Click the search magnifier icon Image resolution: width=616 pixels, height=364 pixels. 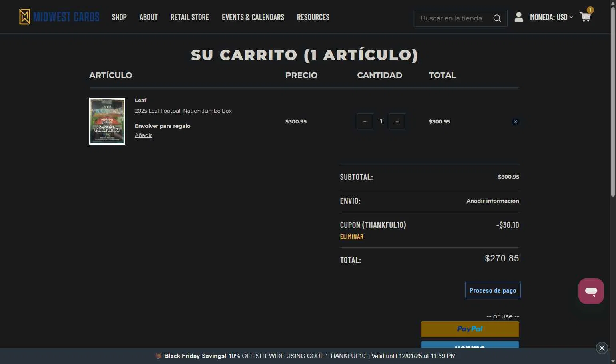pos(497,18)
